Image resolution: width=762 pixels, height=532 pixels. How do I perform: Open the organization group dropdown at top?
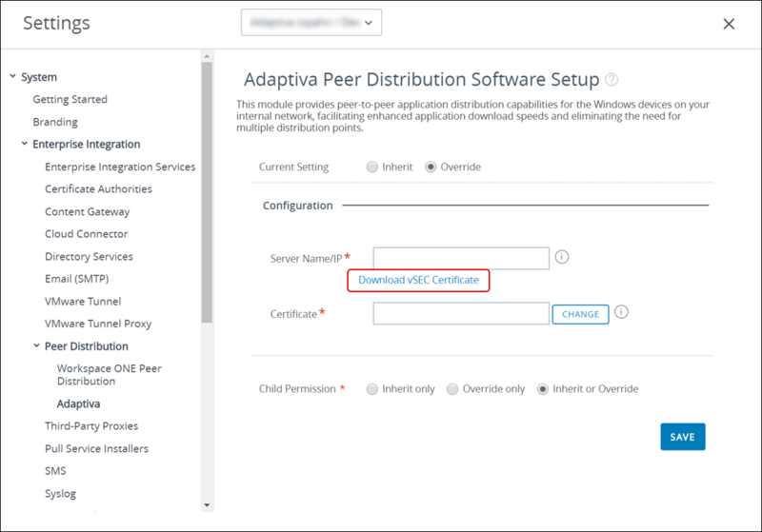pos(311,22)
